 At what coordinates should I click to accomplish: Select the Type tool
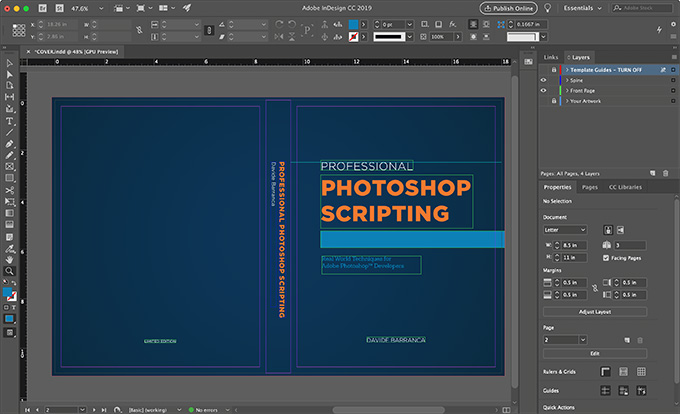[x=9, y=121]
